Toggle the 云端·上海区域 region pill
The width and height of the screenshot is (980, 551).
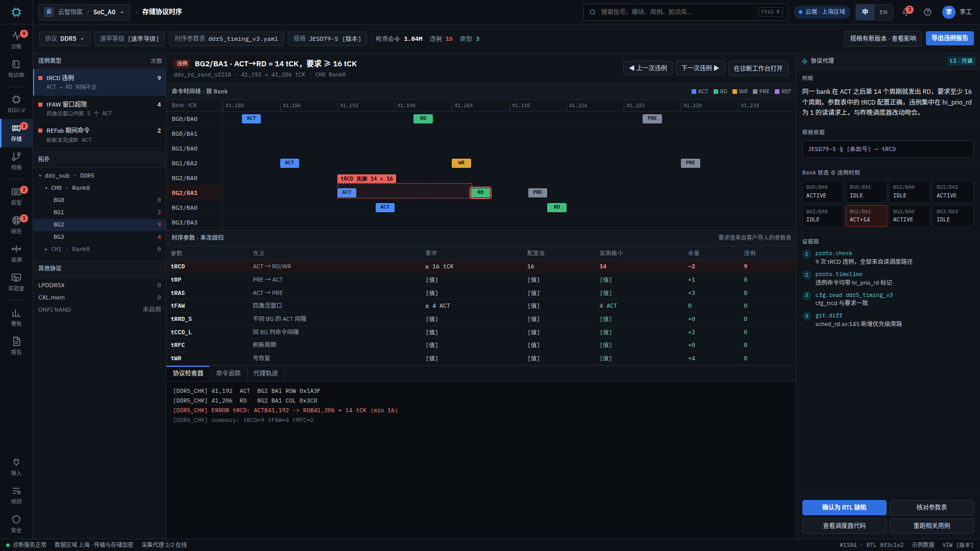pos(822,12)
